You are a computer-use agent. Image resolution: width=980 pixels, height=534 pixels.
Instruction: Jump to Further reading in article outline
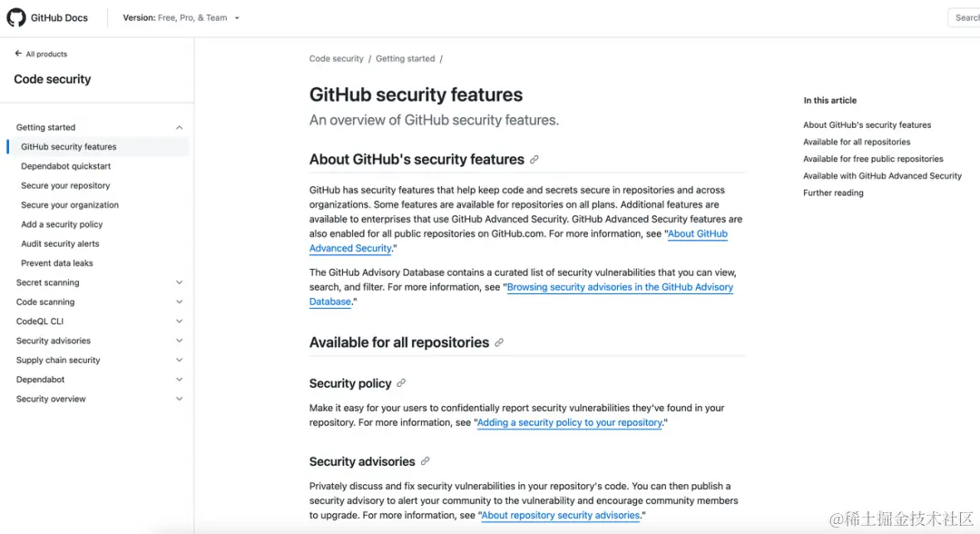click(833, 193)
